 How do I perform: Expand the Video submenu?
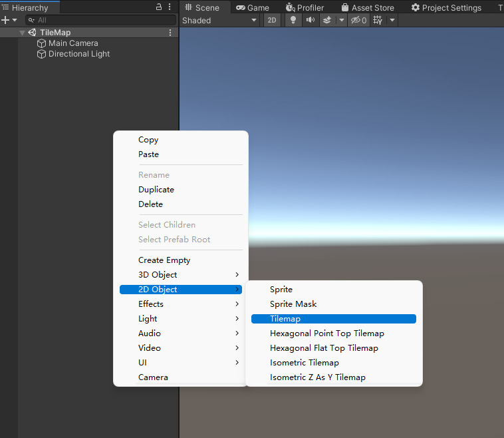[x=181, y=348]
